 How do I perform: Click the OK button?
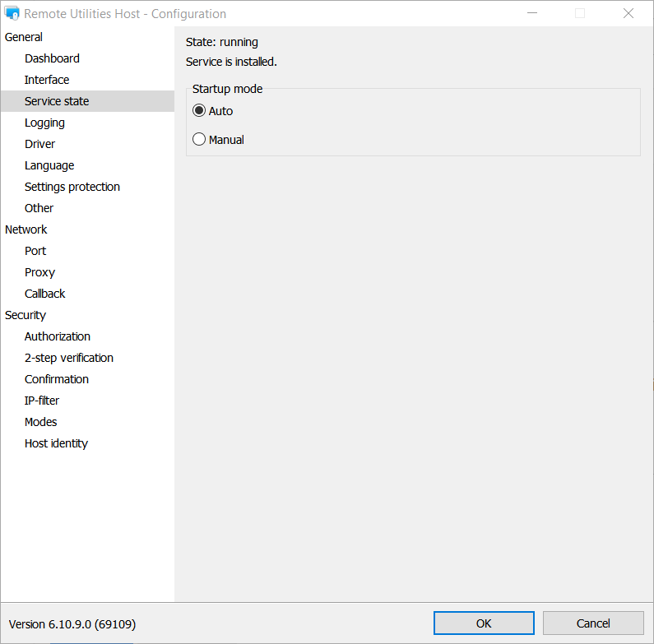[x=484, y=623]
